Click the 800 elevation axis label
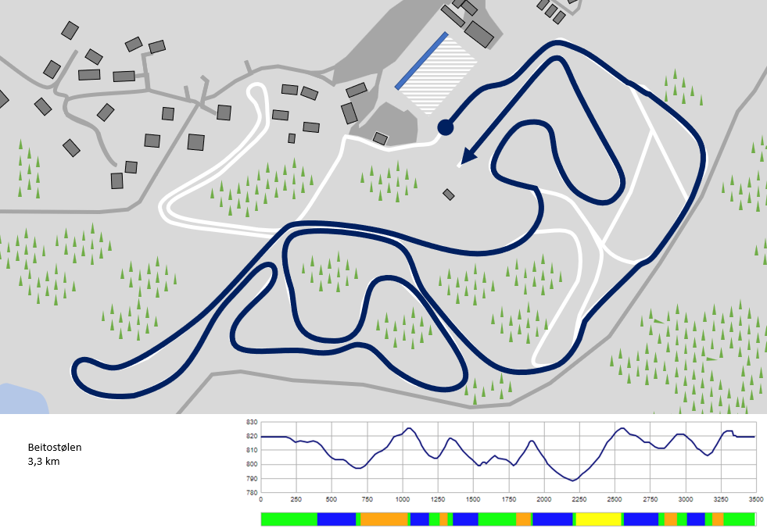The height and width of the screenshot is (532, 767). point(252,465)
